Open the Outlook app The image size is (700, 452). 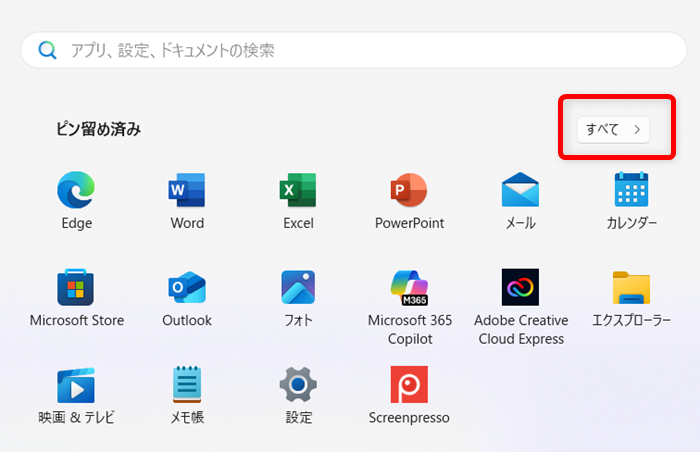click(187, 288)
